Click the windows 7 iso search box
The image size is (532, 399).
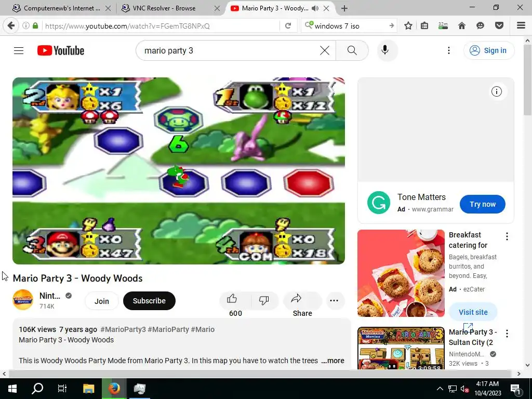coord(350,26)
